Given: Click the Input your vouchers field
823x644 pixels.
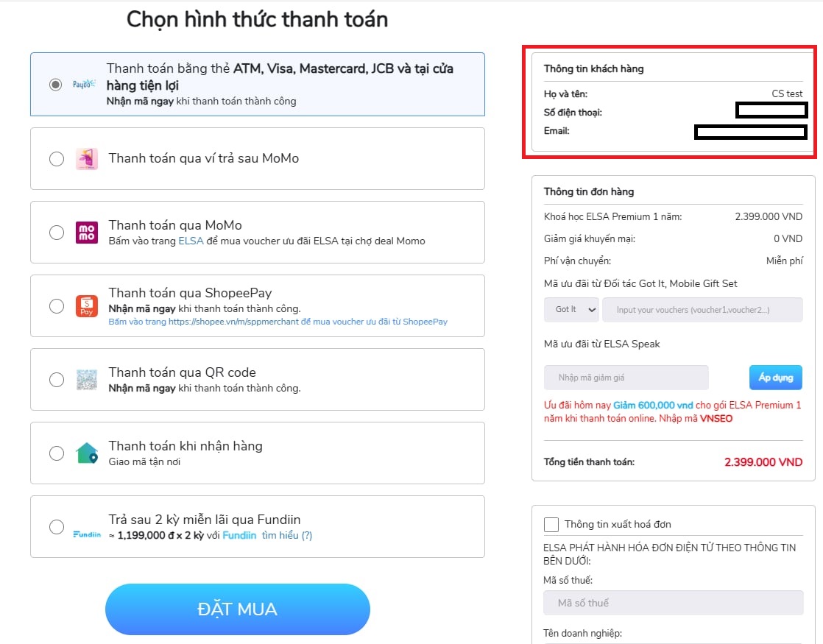Looking at the screenshot, I should point(702,310).
